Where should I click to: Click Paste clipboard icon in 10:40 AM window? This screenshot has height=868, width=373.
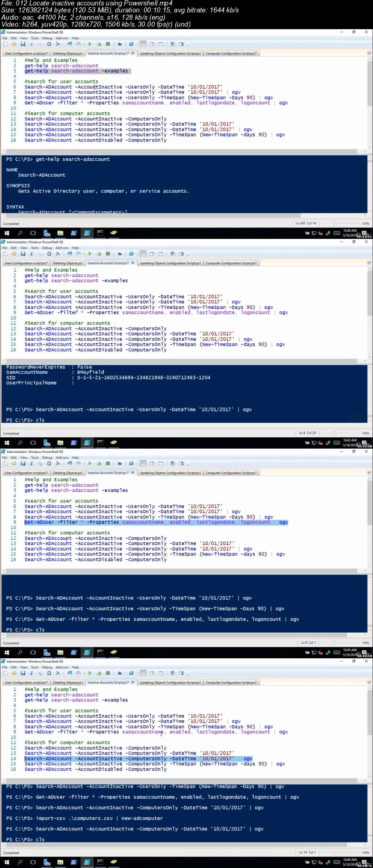(x=49, y=44)
